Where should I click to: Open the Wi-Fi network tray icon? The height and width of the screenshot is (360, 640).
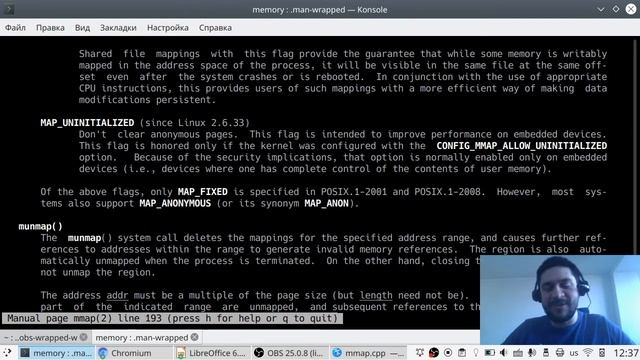(588, 353)
